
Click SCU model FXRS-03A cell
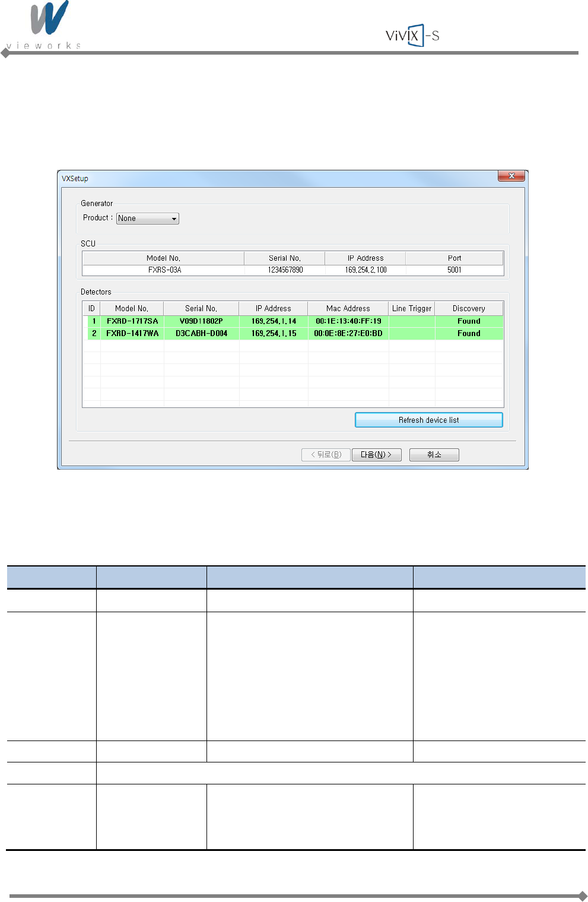pyautogui.click(x=164, y=270)
